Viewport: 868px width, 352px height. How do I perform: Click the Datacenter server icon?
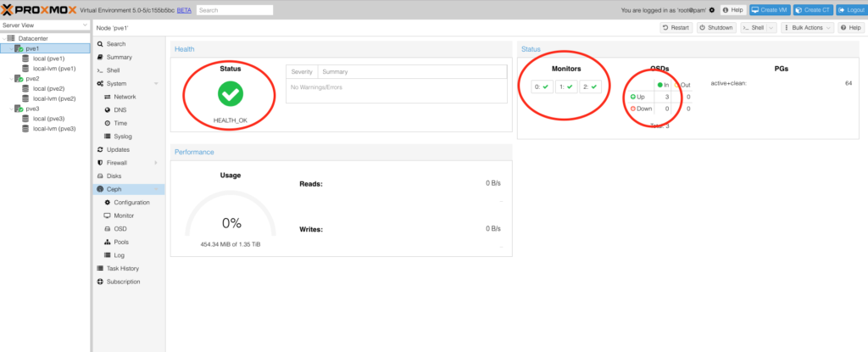[10, 38]
